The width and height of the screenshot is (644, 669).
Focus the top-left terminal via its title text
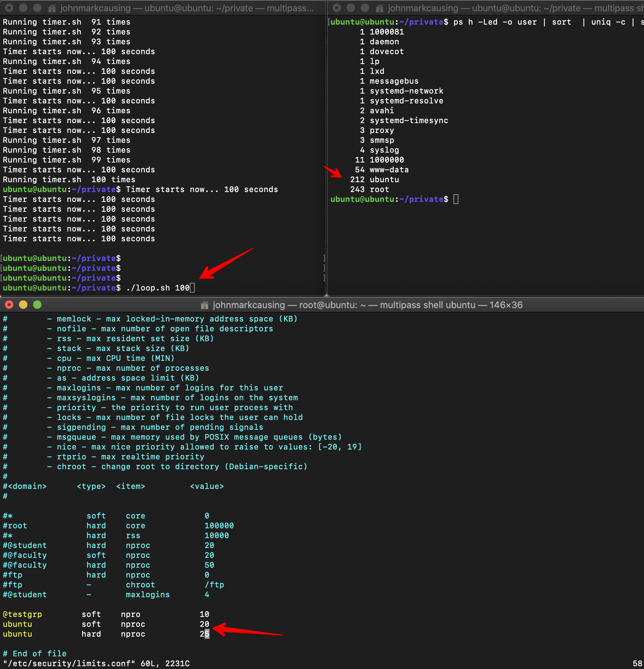[x=186, y=8]
